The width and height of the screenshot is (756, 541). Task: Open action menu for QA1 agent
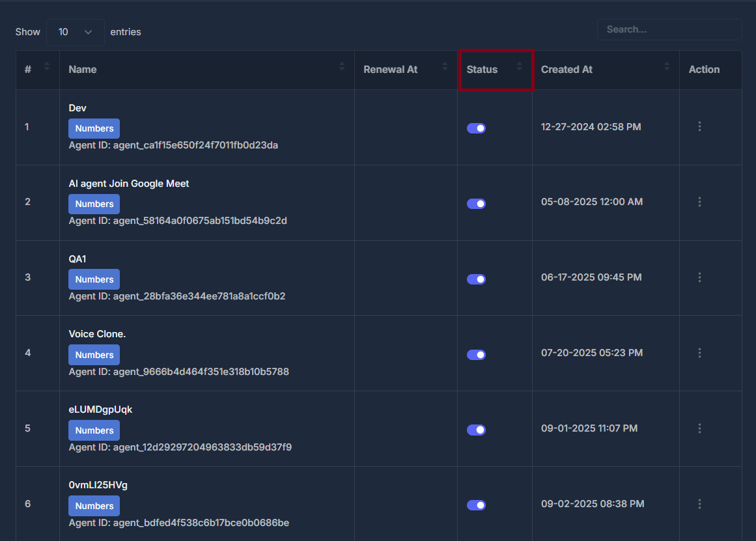click(x=699, y=277)
